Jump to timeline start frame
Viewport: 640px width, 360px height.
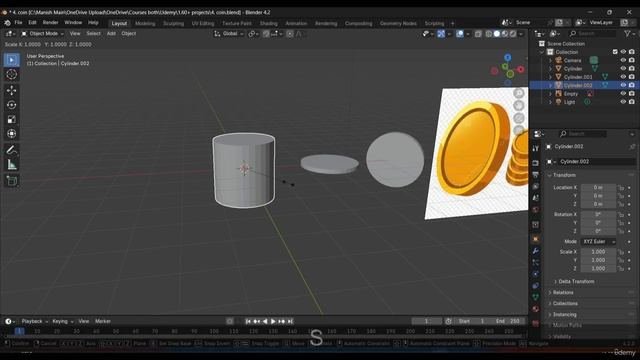(248, 322)
